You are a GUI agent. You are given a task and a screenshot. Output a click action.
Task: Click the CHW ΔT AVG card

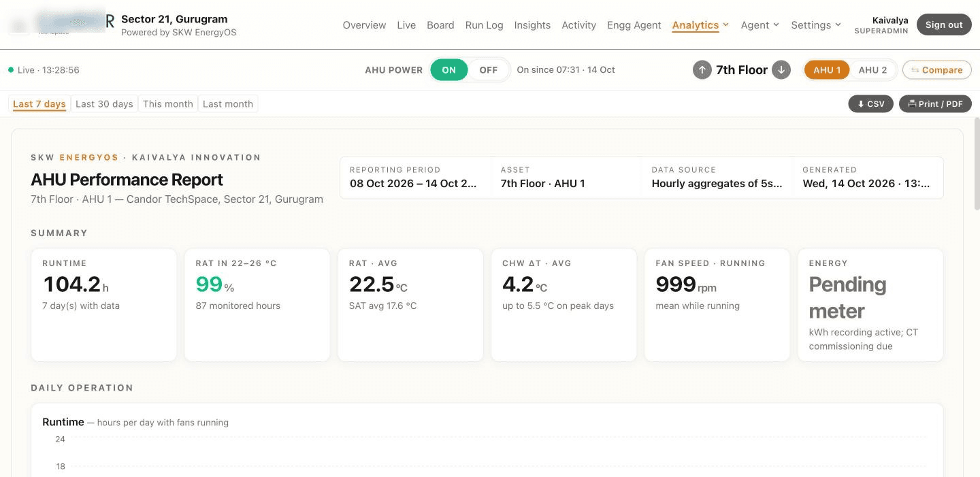click(564, 305)
